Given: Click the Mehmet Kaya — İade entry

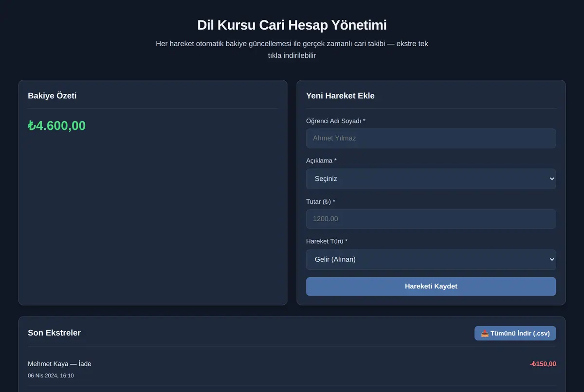Looking at the screenshot, I should pyautogui.click(x=59, y=364).
